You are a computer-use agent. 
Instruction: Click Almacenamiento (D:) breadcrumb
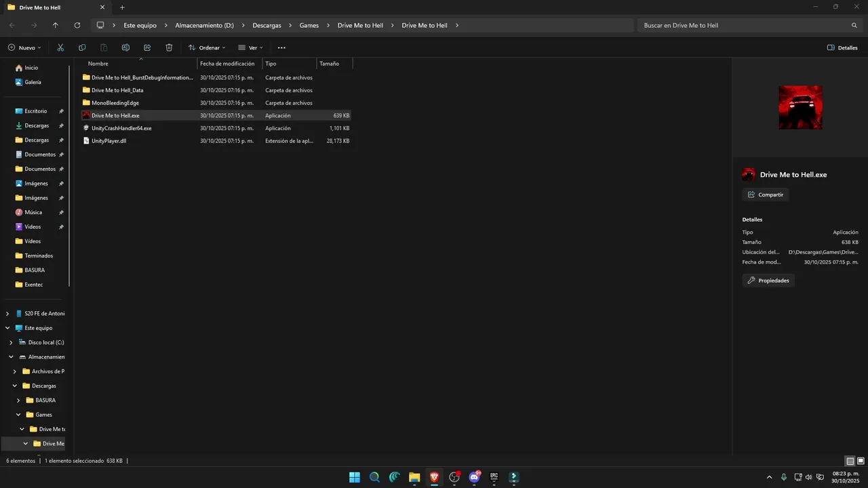pyautogui.click(x=204, y=25)
